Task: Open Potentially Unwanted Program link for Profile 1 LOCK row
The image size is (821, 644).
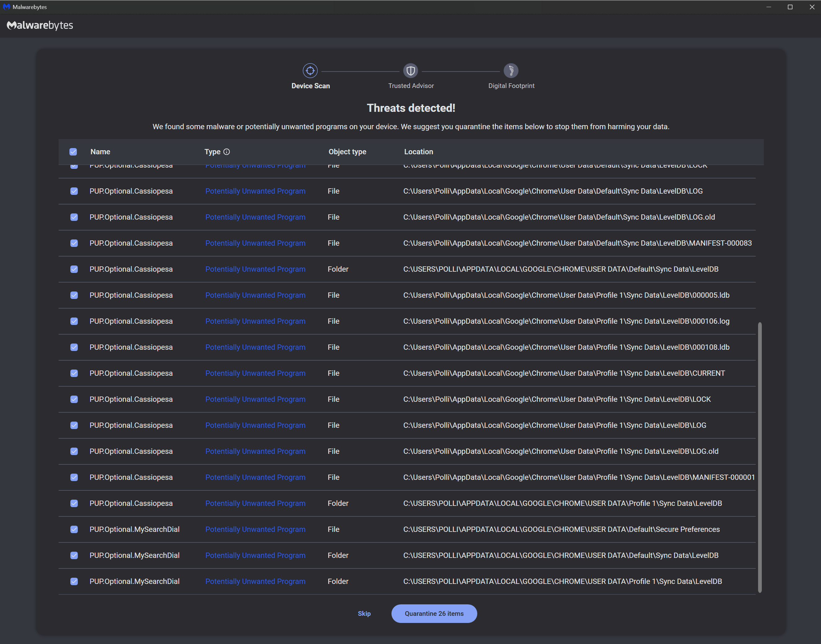Action: (255, 399)
